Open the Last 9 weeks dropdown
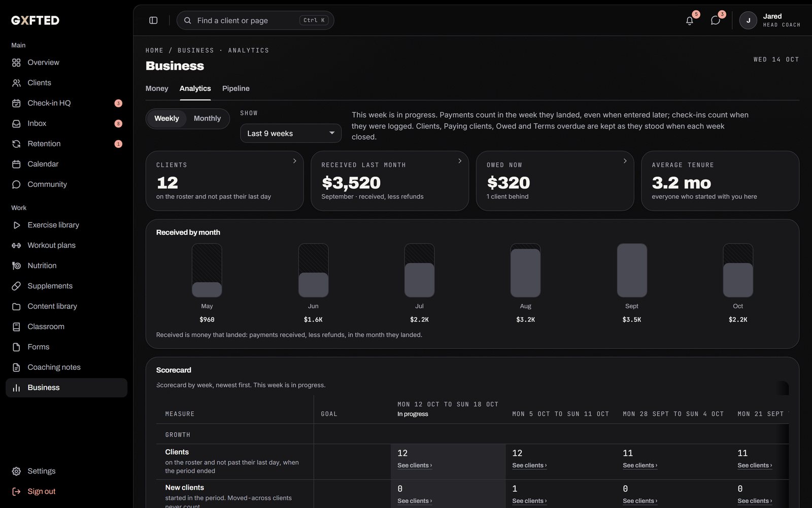The image size is (812, 508). [291, 133]
